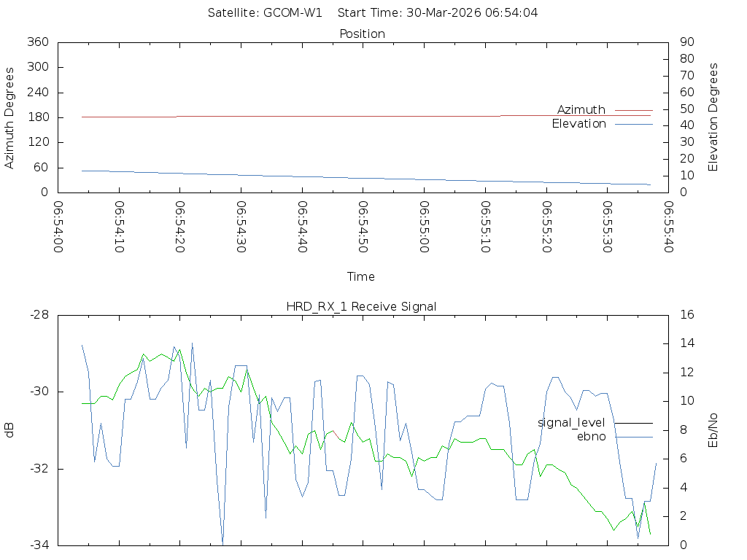Click the signal_level legend label
747x560 pixels.
571,422
